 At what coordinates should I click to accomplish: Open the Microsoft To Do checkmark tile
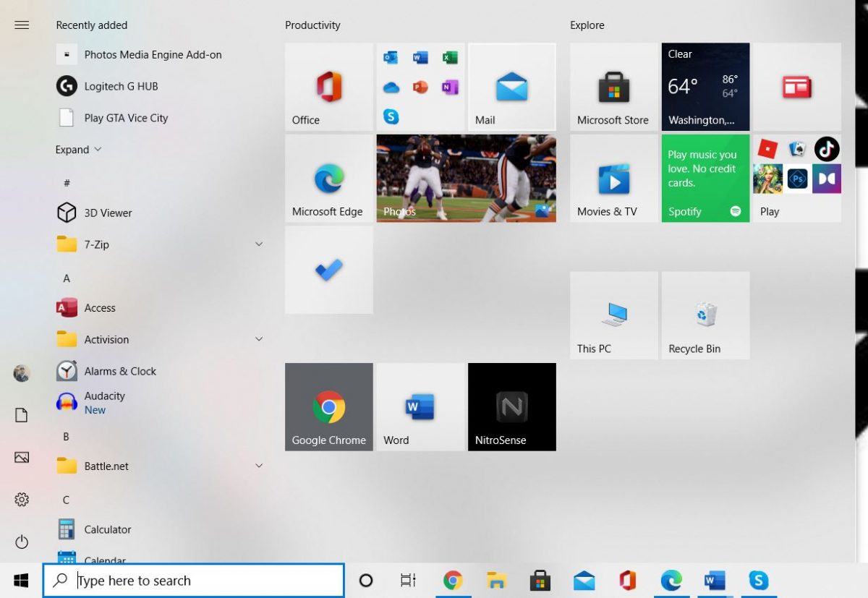coord(328,270)
